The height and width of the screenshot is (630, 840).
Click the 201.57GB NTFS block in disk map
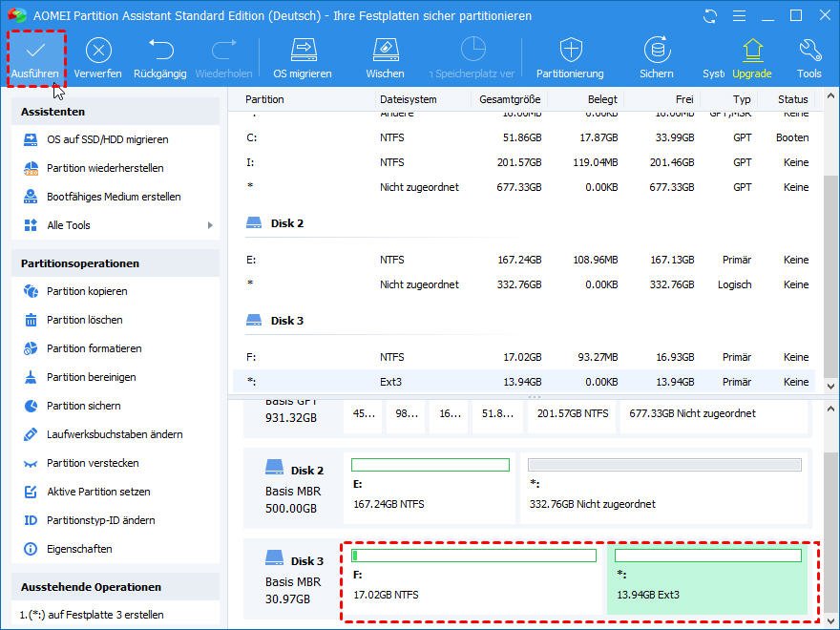(572, 415)
